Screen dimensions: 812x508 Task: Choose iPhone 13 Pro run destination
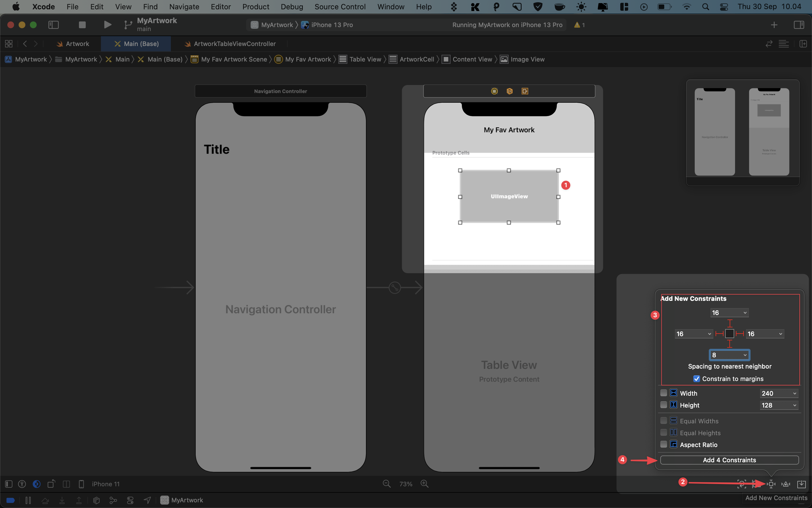tap(327, 25)
